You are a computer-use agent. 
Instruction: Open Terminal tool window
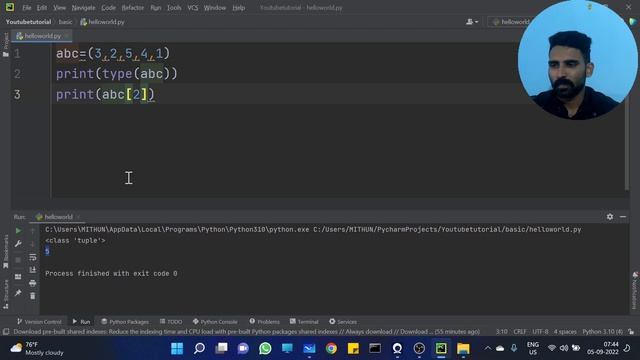[x=304, y=322]
